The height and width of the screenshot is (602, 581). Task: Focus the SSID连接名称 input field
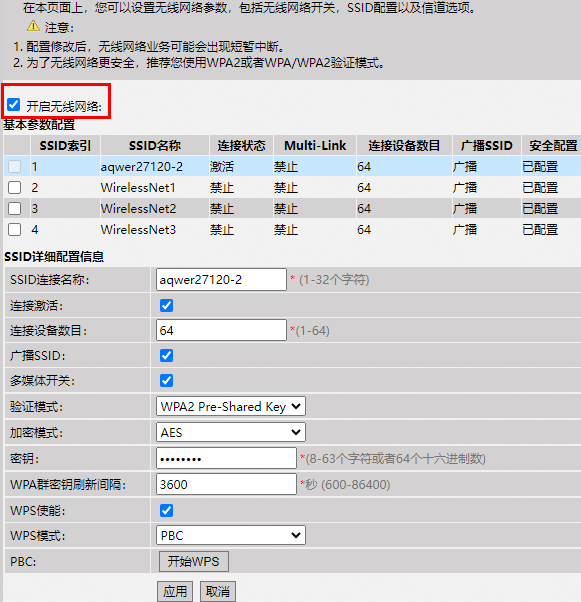pyautogui.click(x=221, y=280)
